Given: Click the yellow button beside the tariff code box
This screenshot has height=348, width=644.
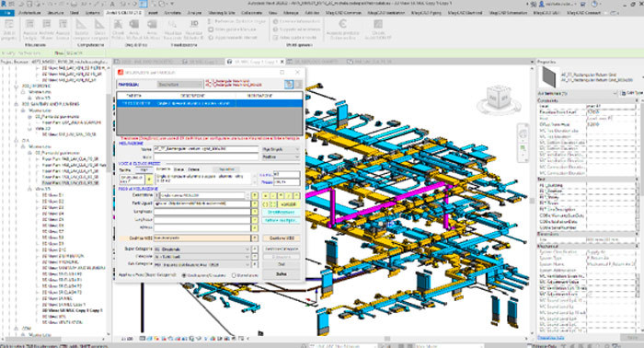Looking at the screenshot, I should (x=149, y=179).
